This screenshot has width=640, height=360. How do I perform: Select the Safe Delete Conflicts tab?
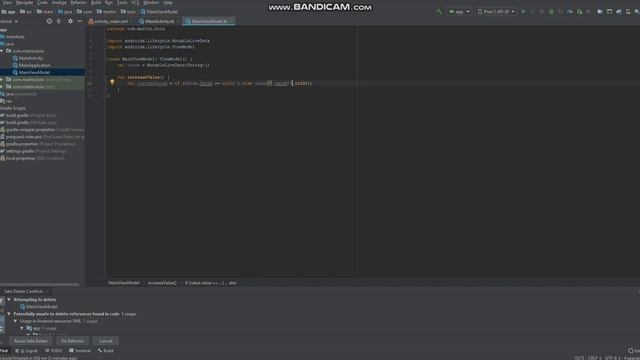click(23, 291)
